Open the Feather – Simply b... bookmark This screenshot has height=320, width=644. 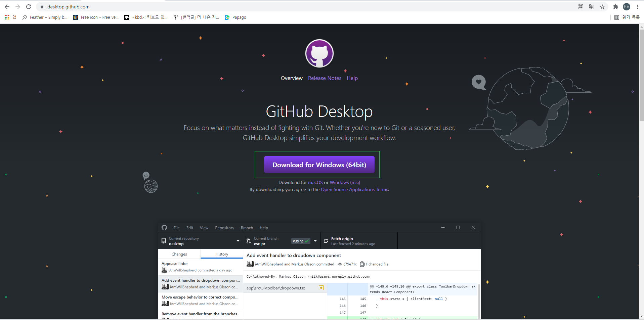(x=45, y=17)
